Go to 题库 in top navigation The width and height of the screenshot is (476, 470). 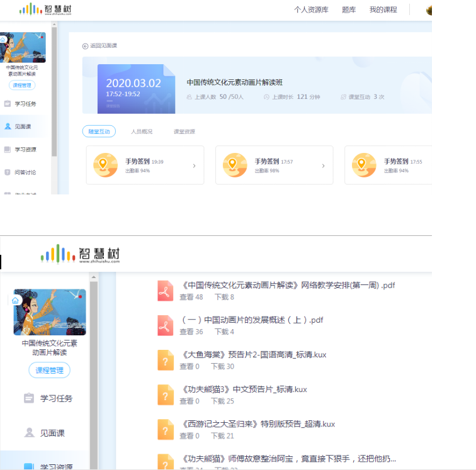click(349, 10)
